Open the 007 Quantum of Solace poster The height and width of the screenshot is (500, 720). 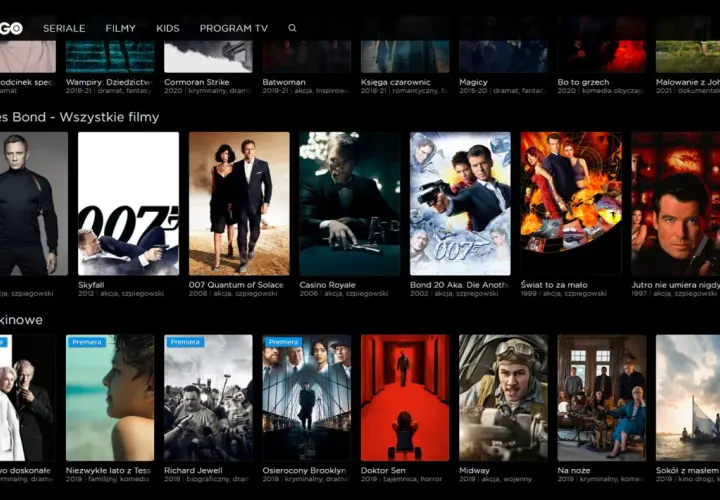pyautogui.click(x=239, y=203)
